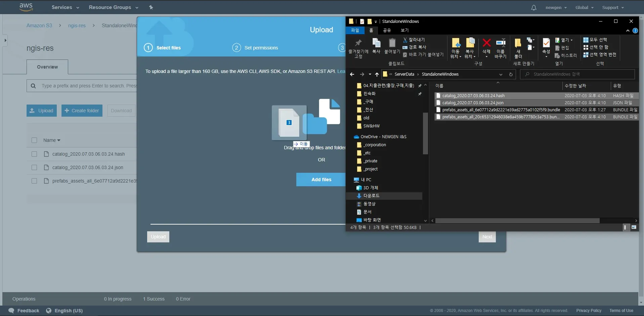Select the View (보기) ribbon tab
Image resolution: width=644 pixels, height=316 pixels.
coord(404,30)
